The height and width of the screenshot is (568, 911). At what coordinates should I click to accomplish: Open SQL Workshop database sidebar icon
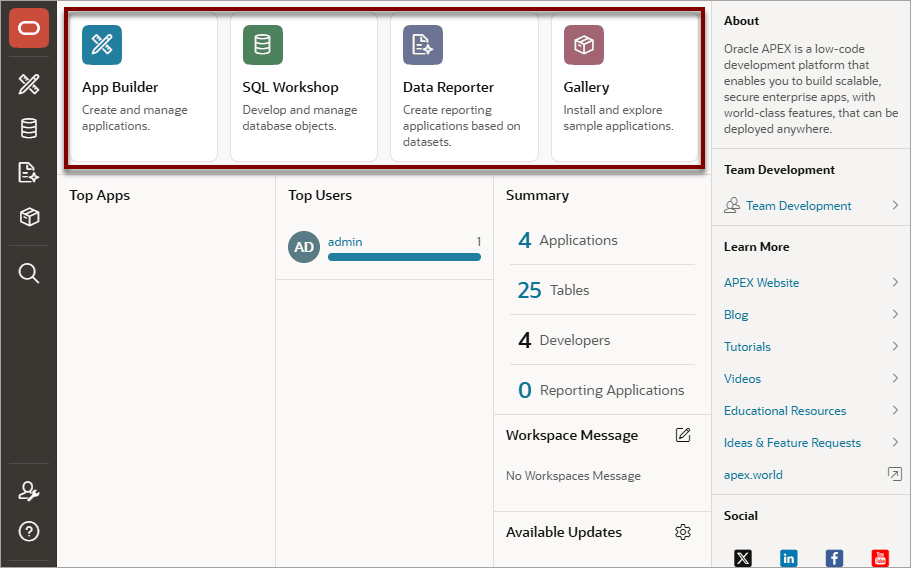click(28, 128)
